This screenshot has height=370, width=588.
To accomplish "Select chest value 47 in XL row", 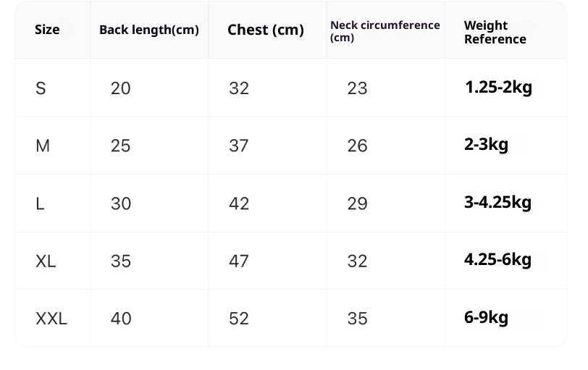I will (239, 261).
